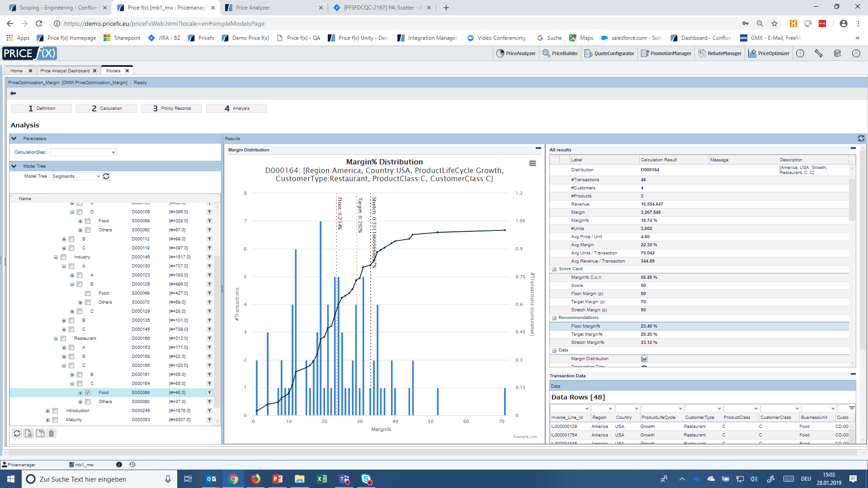Image resolution: width=868 pixels, height=488 pixels.
Task: Go to step 3 Policy Records
Action: click(171, 108)
